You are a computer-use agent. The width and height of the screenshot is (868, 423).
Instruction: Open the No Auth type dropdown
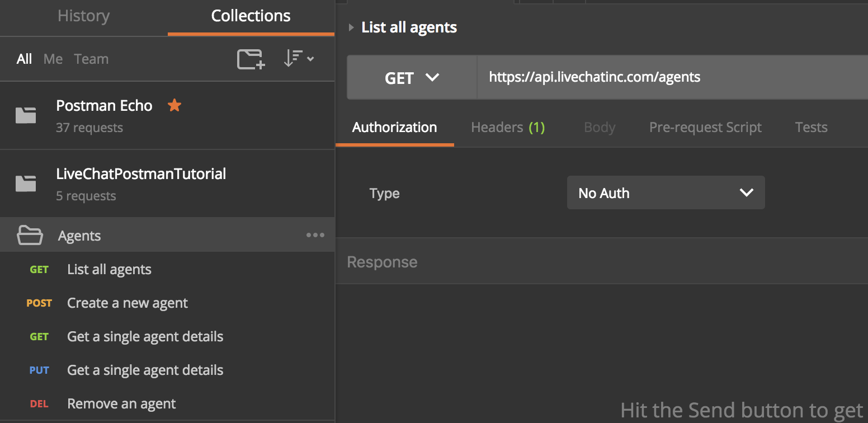click(666, 192)
